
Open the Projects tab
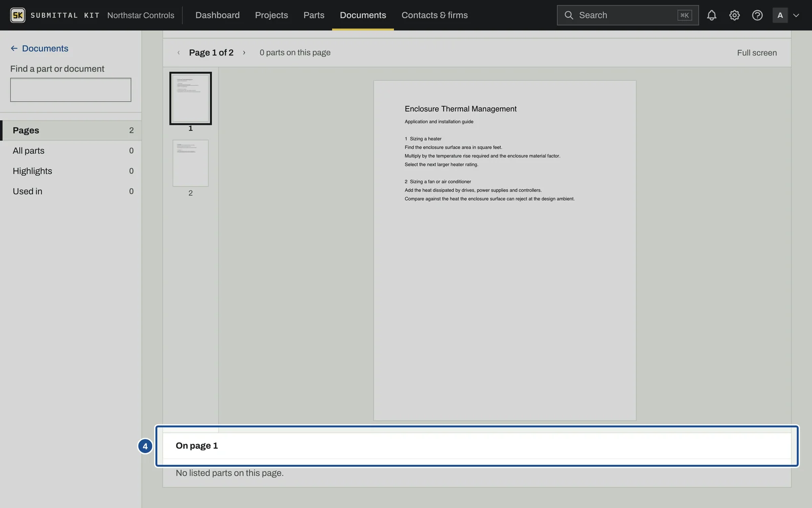click(x=272, y=15)
